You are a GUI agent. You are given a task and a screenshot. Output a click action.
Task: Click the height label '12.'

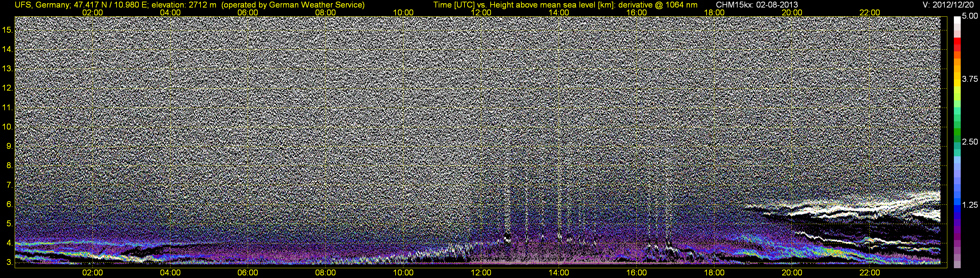coord(8,88)
